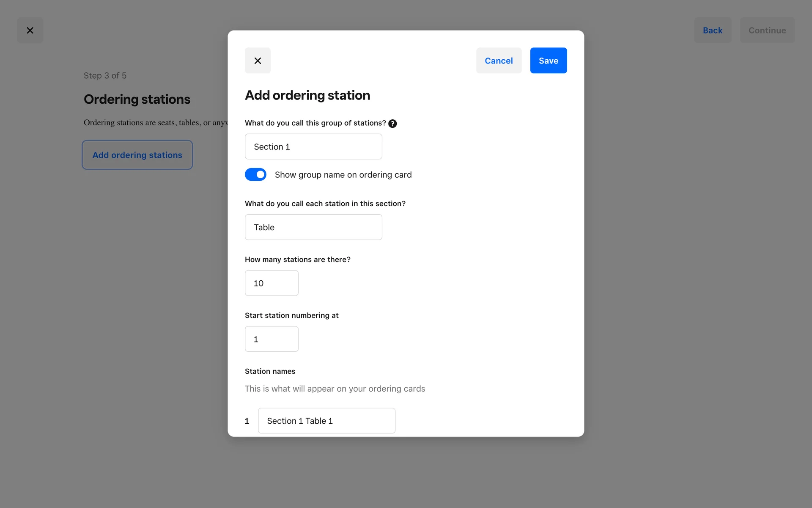Click the Continue button
Image resolution: width=812 pixels, height=508 pixels.
point(767,30)
